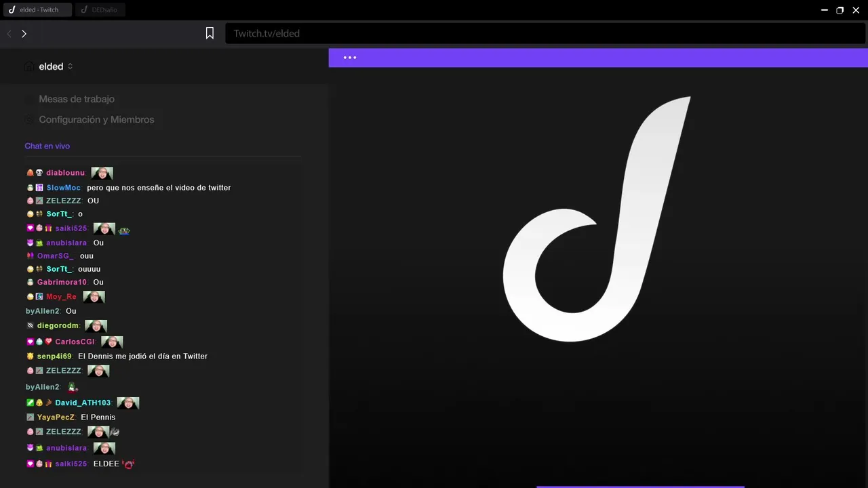Click the "El Pennis" message text
Image resolution: width=868 pixels, height=488 pixels.
point(98,418)
